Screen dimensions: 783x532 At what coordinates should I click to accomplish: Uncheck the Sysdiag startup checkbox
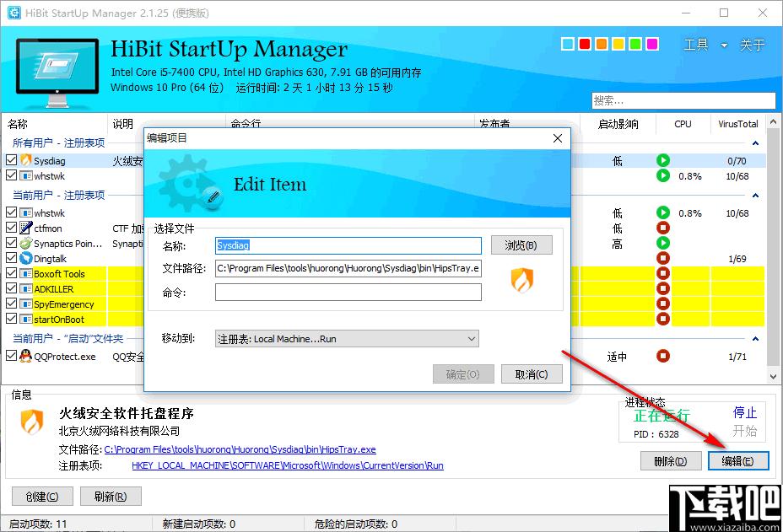coord(12,160)
